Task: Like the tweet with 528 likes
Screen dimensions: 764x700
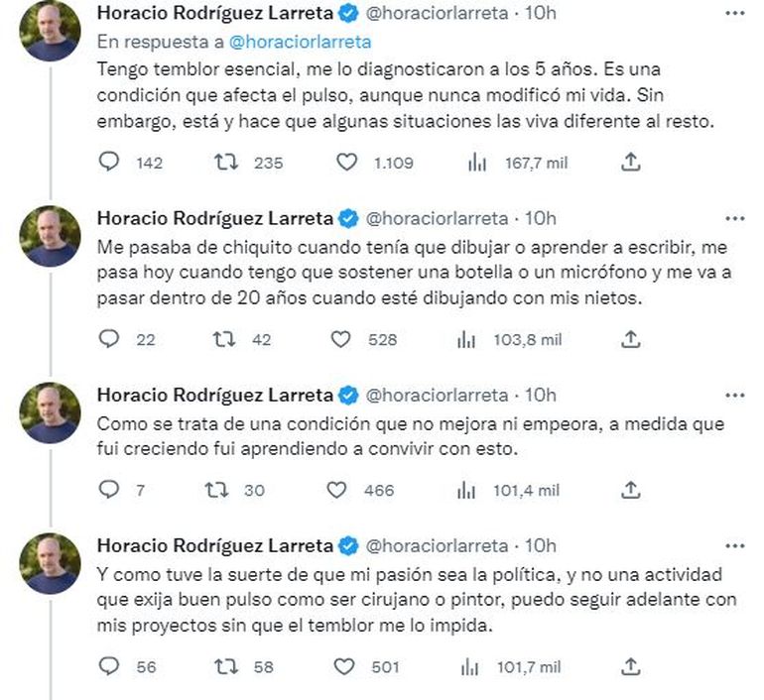Action: click(340, 339)
